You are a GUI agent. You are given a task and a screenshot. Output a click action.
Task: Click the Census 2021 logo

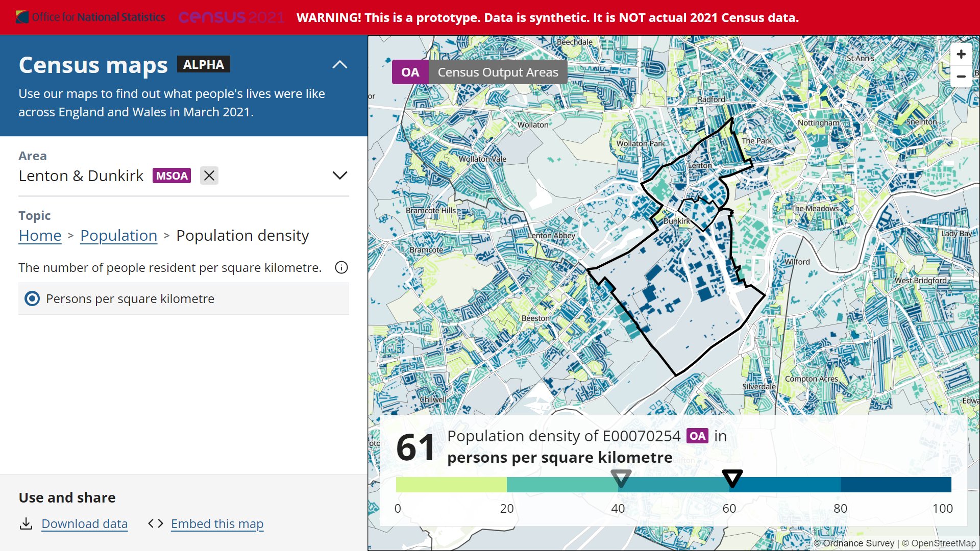[x=231, y=17]
